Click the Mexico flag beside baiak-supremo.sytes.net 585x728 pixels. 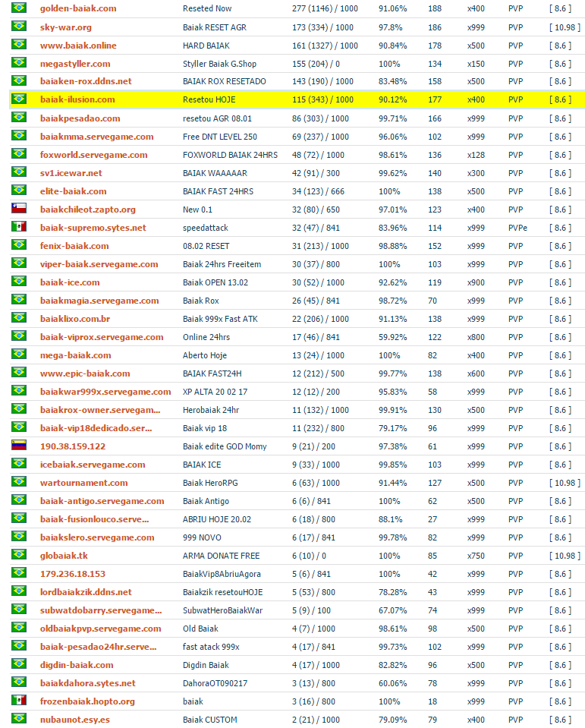(19, 227)
